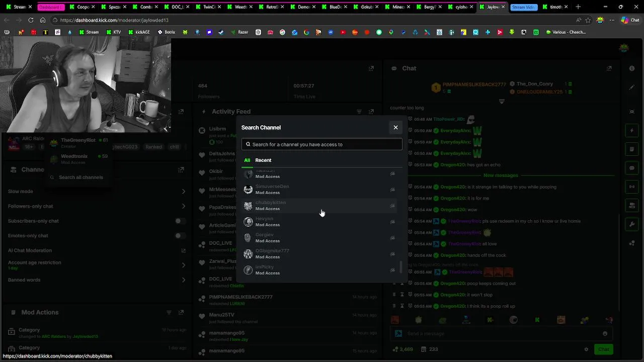644x362 pixels.
Task: Click the green Chat send button
Action: click(x=604, y=349)
